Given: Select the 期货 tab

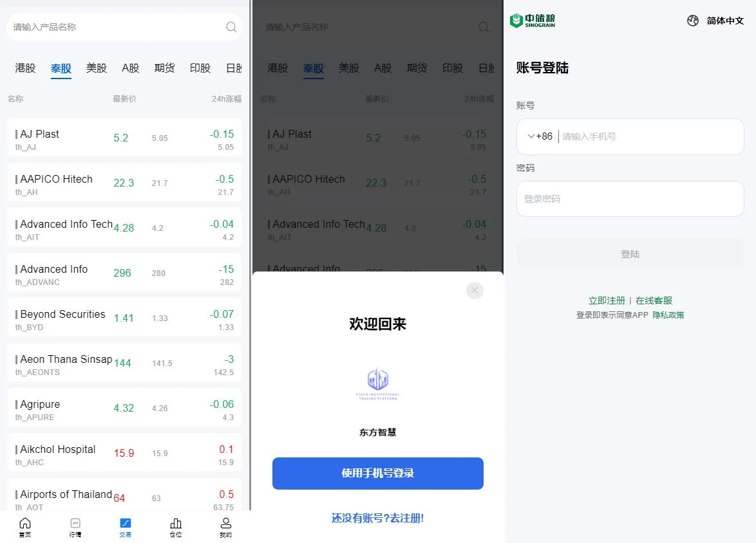Looking at the screenshot, I should (x=164, y=68).
